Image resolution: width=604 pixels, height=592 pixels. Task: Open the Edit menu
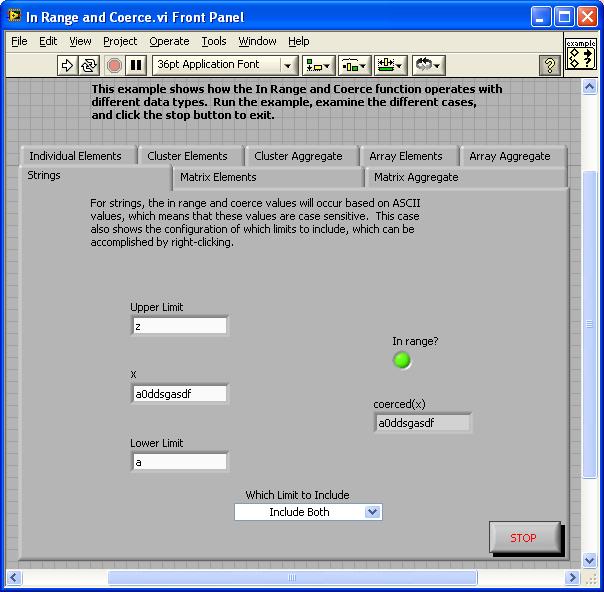coord(48,41)
